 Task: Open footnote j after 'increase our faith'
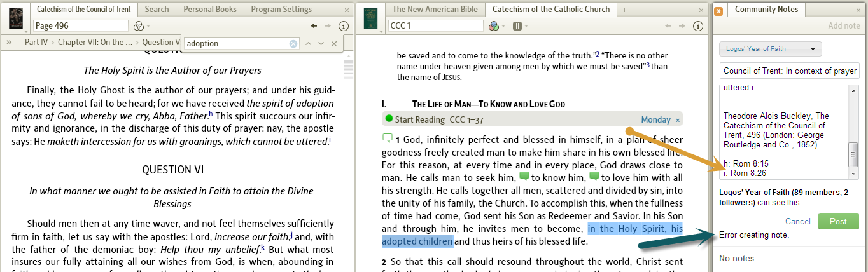291,235
